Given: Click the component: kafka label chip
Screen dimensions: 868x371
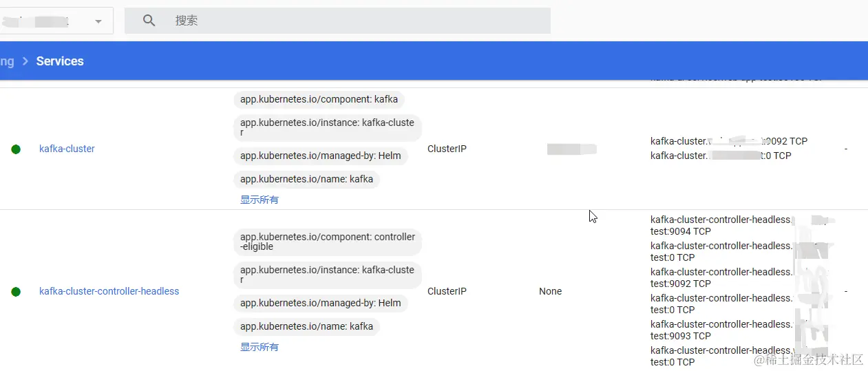Looking at the screenshot, I should pyautogui.click(x=319, y=99).
